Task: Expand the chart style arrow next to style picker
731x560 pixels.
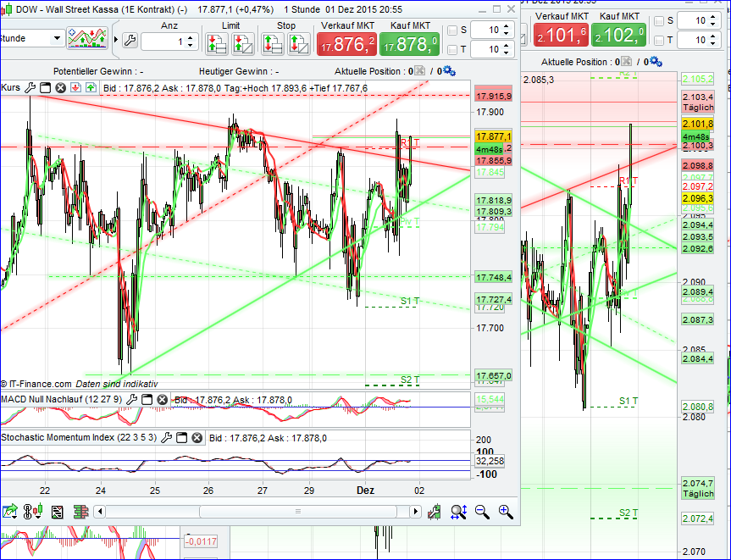Action: coord(115,38)
